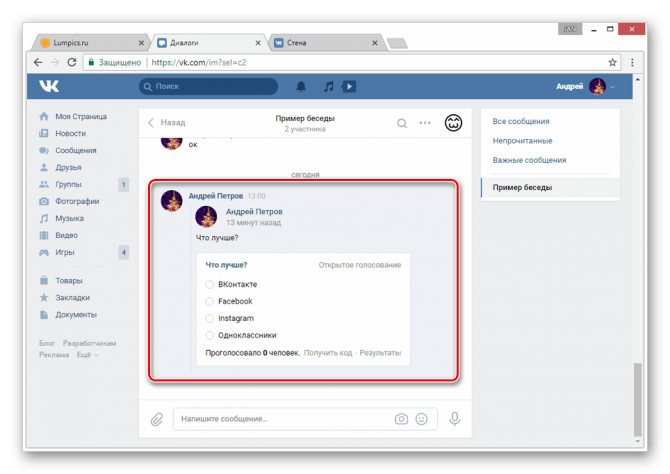The height and width of the screenshot is (474, 670).
Task: Click Назад to leave conversation
Action: tap(167, 123)
